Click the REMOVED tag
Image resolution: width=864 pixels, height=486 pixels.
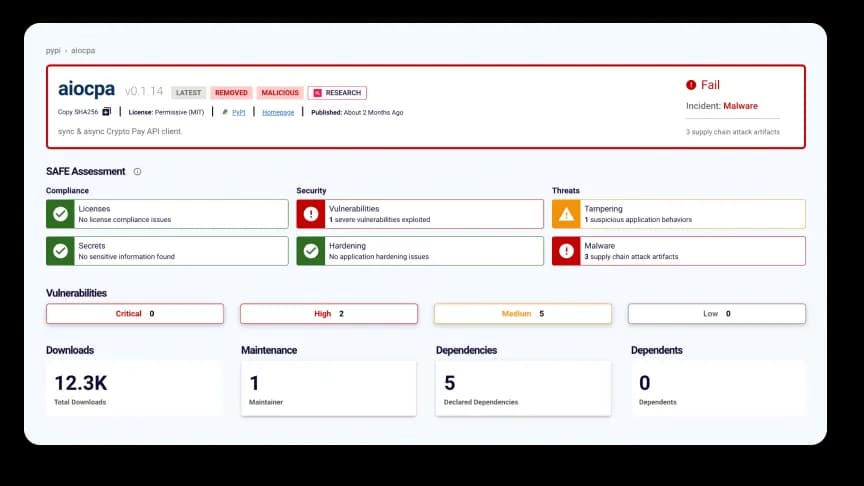[231, 93]
